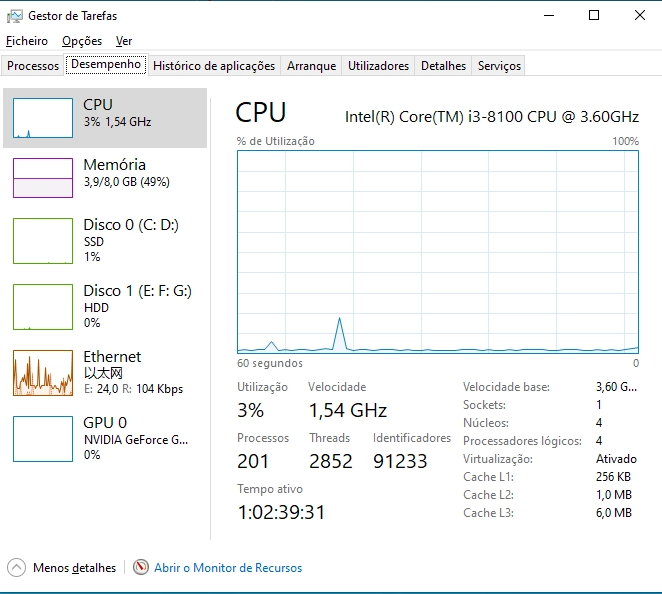Close the Gestor de Tarefas window
Screen dimensions: 662x594
pos(640,16)
